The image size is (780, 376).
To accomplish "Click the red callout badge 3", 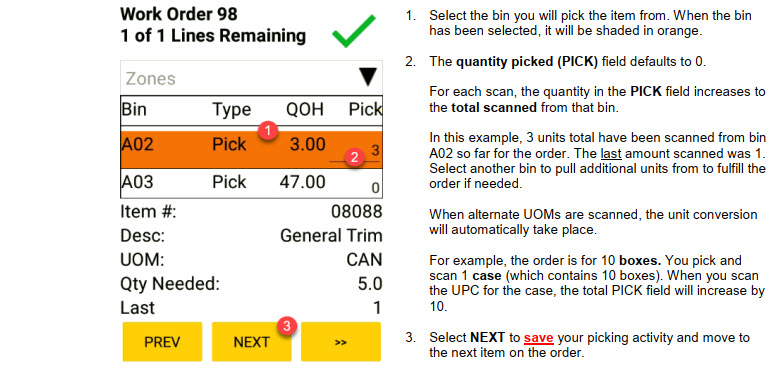I will click(x=287, y=327).
